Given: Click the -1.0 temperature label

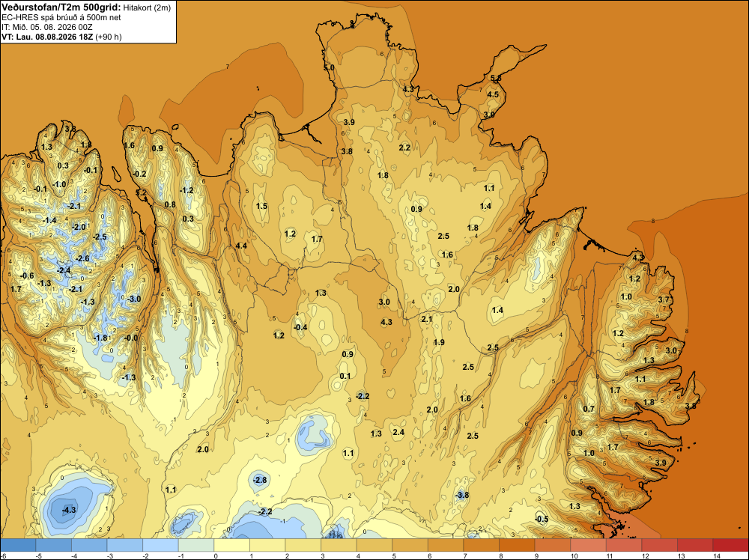Looking at the screenshot, I should click(x=59, y=185).
